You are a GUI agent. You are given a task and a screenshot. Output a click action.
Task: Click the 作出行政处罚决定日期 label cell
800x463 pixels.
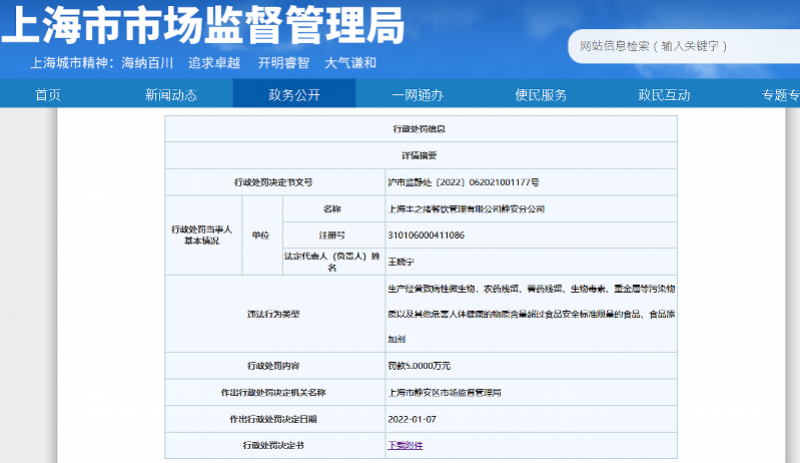tap(274, 419)
